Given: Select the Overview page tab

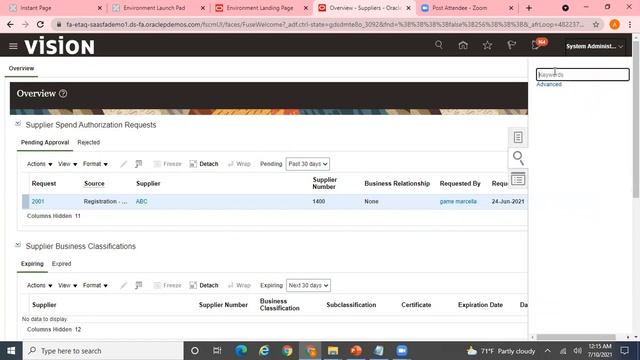Looking at the screenshot, I should point(21,69).
